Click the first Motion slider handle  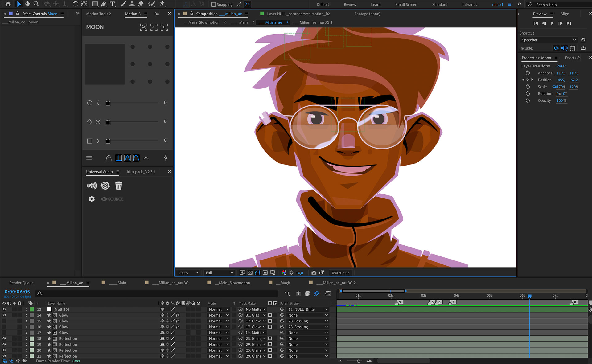(x=108, y=103)
